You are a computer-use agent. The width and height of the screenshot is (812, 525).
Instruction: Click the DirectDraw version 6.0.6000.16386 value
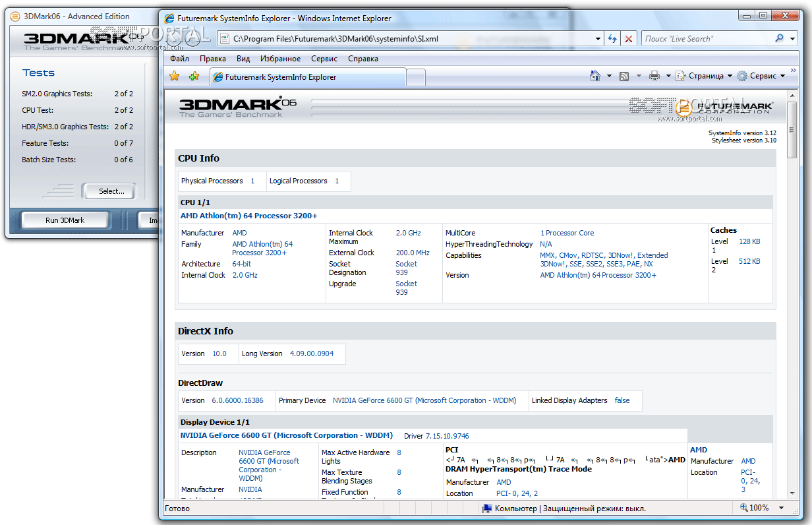tap(237, 400)
